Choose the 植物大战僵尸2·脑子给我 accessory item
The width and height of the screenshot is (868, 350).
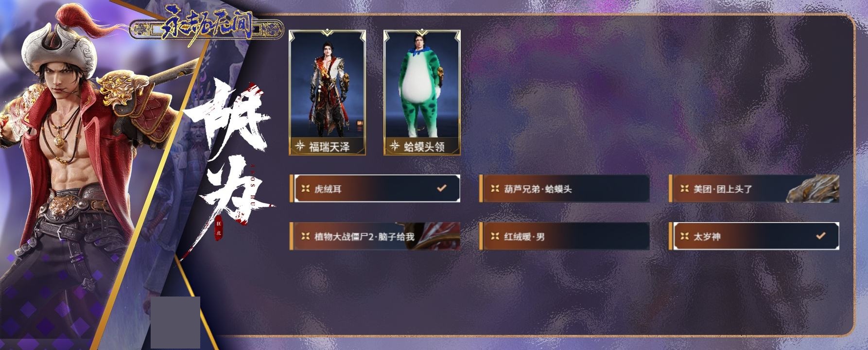point(375,236)
